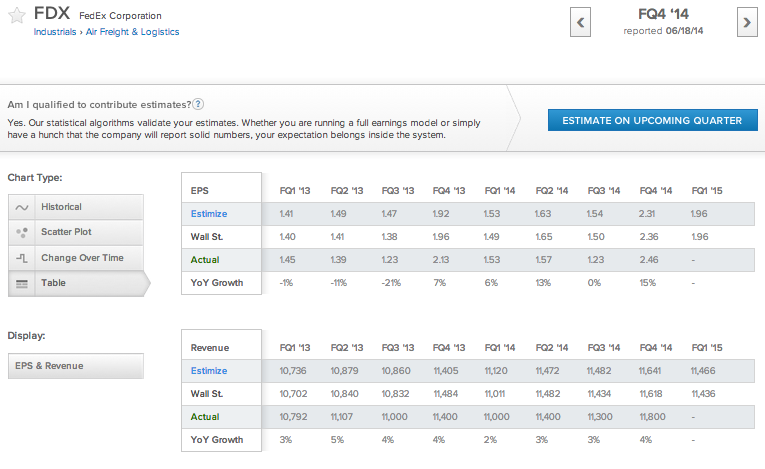Select the FedEx Corporation company name

[120, 16]
